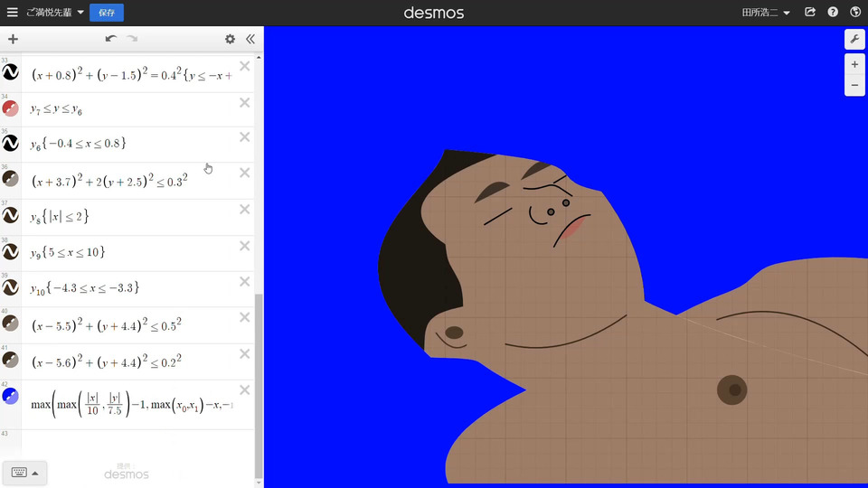Open the help question mark menu
This screenshot has height=488, width=868.
pos(833,13)
